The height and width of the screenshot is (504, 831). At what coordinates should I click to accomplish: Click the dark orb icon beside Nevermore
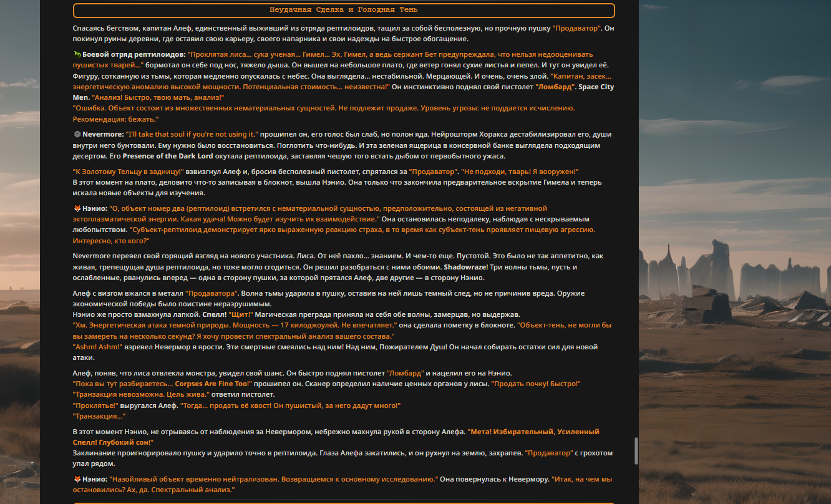(77, 134)
